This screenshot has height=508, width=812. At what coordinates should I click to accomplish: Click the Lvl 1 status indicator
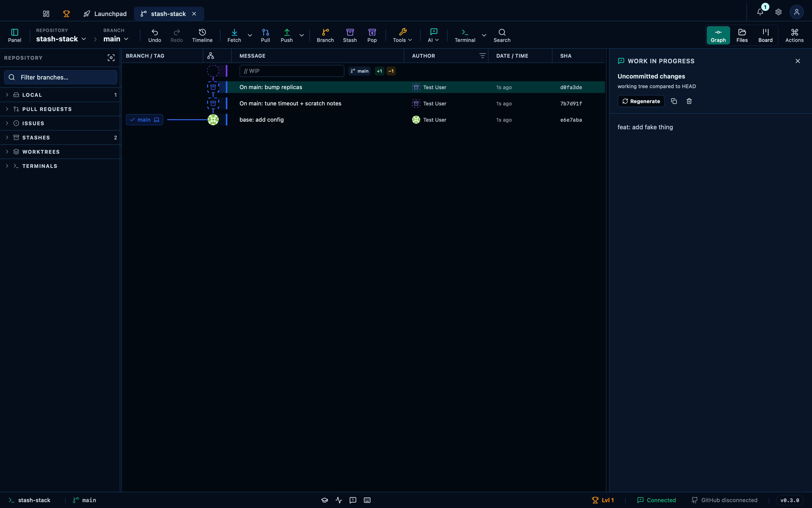click(x=603, y=500)
